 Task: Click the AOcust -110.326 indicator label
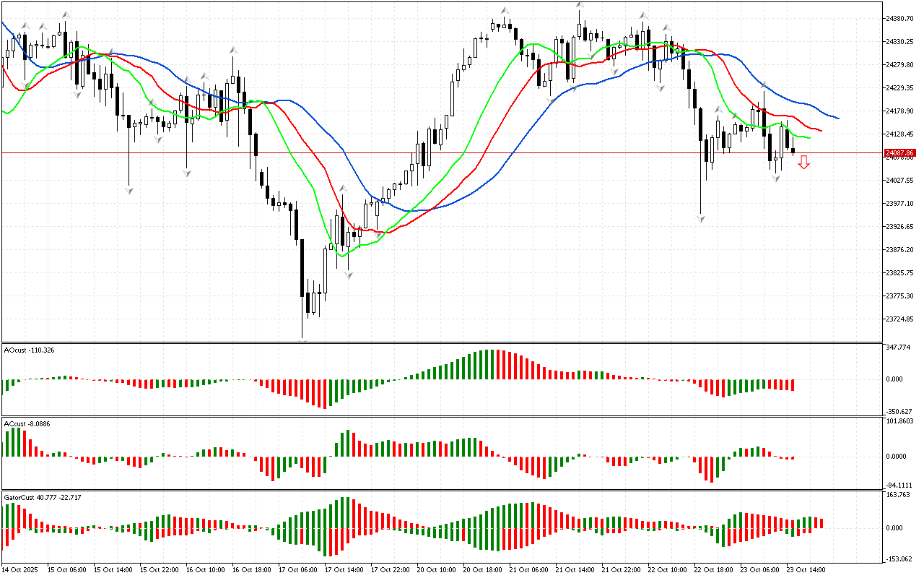29,350
